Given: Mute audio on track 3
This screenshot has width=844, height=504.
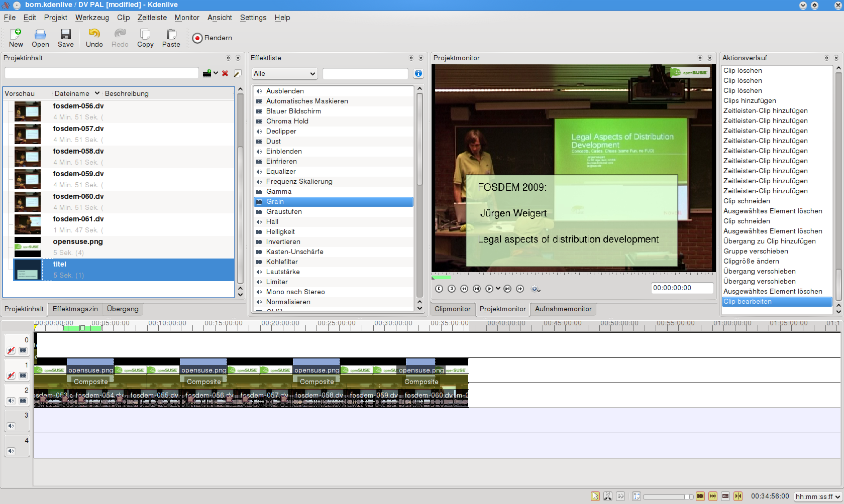Looking at the screenshot, I should [11, 426].
